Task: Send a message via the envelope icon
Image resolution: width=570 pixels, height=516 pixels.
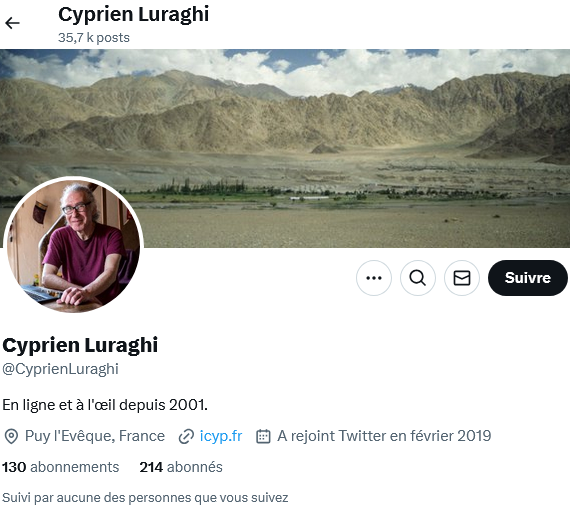Action: click(462, 278)
